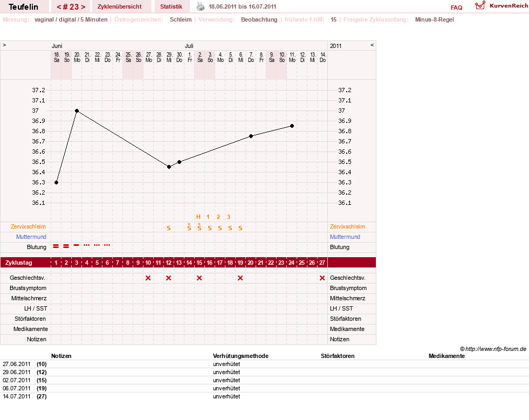The width and height of the screenshot is (529, 420).
Task: Click the Zyklustag header label
Action: point(18,263)
